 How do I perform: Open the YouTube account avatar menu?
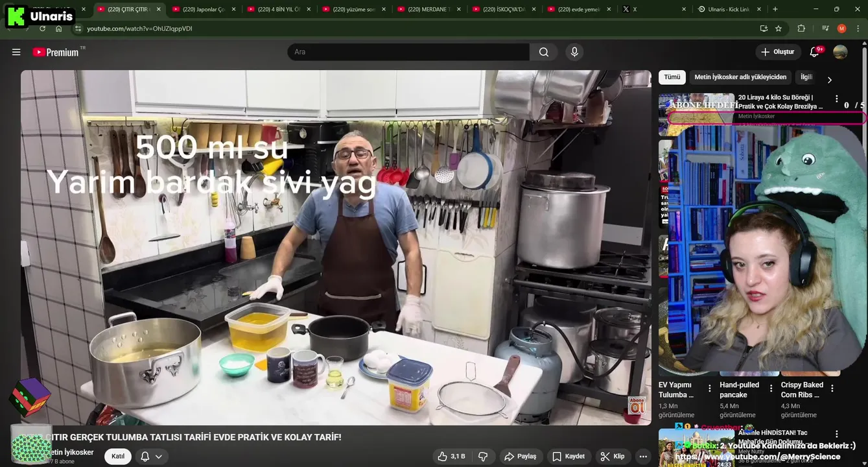pyautogui.click(x=840, y=52)
